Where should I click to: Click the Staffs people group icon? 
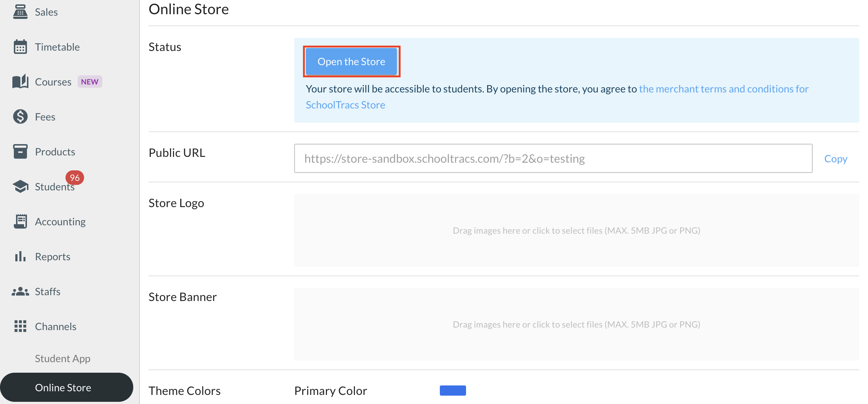point(20,291)
